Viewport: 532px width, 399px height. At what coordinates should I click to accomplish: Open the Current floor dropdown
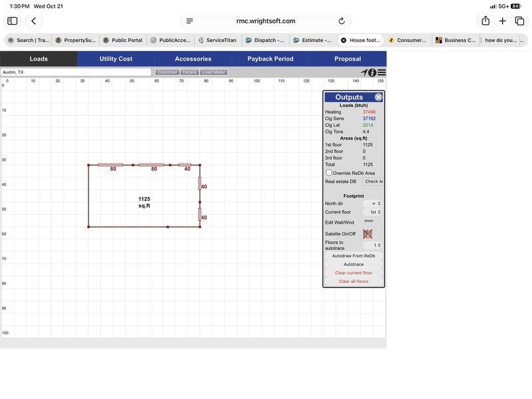pyautogui.click(x=372, y=212)
